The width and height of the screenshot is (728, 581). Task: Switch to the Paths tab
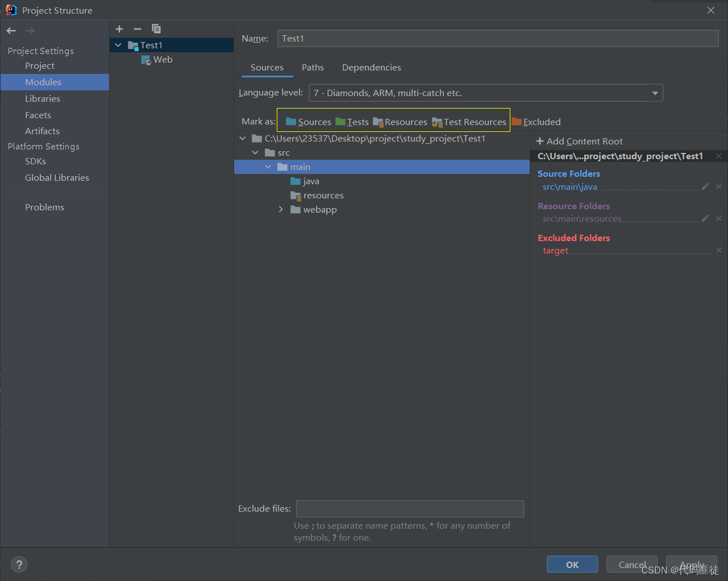pos(313,67)
